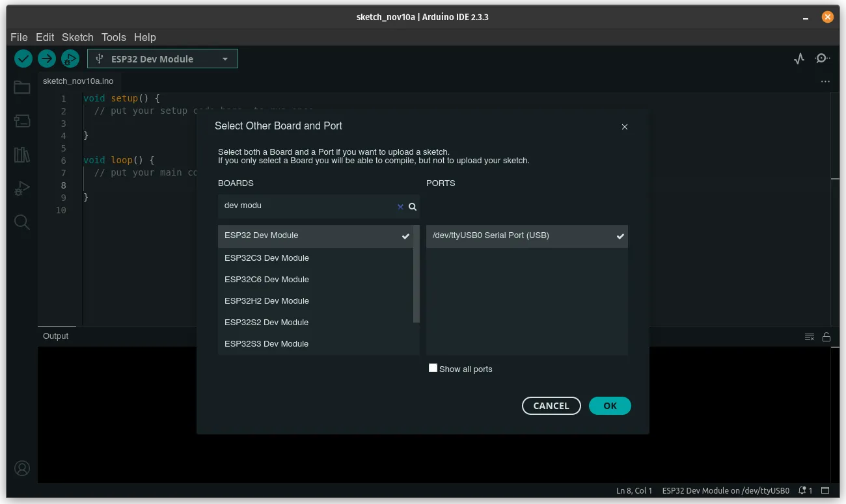Open Library Manager in sidebar
Screen dimensions: 846x504
click(x=22, y=155)
